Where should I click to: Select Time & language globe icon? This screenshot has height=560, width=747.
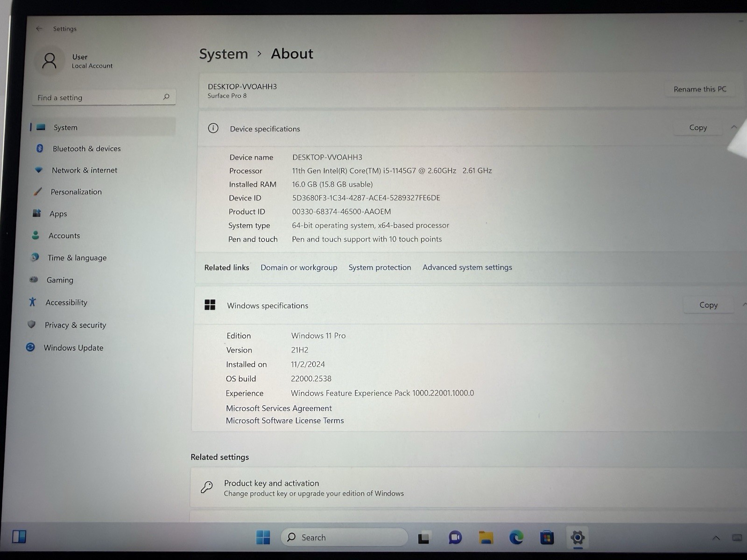(x=35, y=257)
